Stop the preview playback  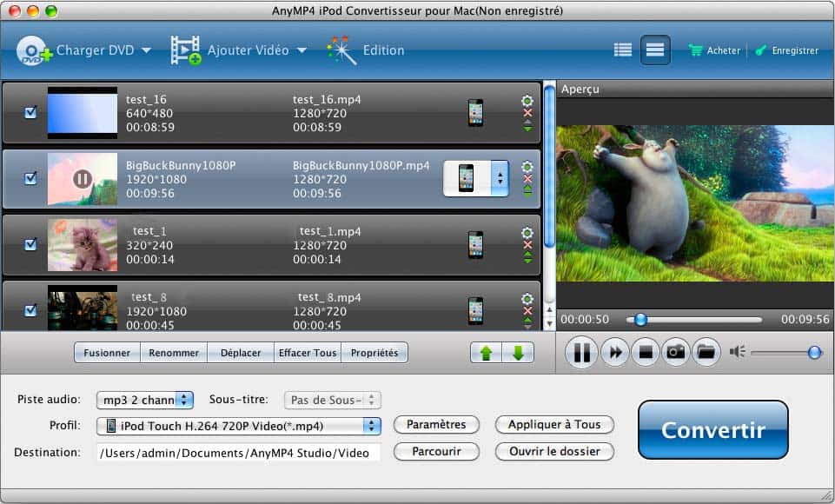pyautogui.click(x=646, y=352)
